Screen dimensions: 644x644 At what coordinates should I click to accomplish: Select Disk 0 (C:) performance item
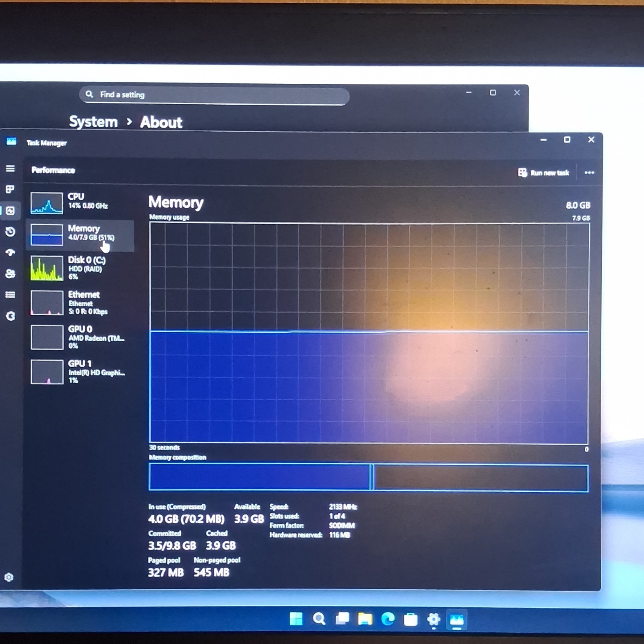(x=80, y=268)
